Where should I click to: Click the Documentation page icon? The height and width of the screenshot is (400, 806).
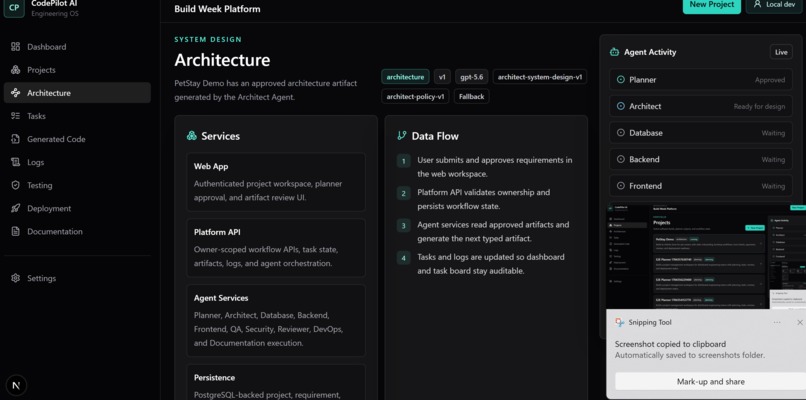pyautogui.click(x=15, y=232)
